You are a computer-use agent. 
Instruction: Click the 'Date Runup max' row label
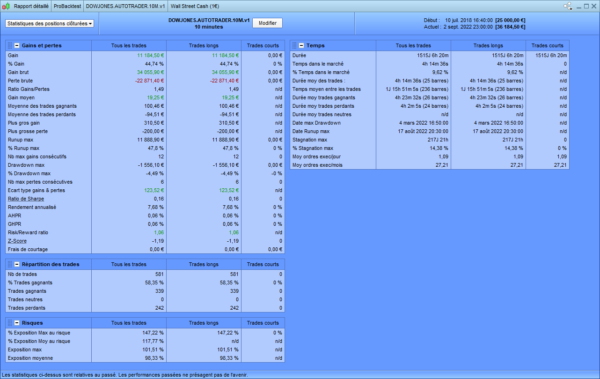[311, 131]
